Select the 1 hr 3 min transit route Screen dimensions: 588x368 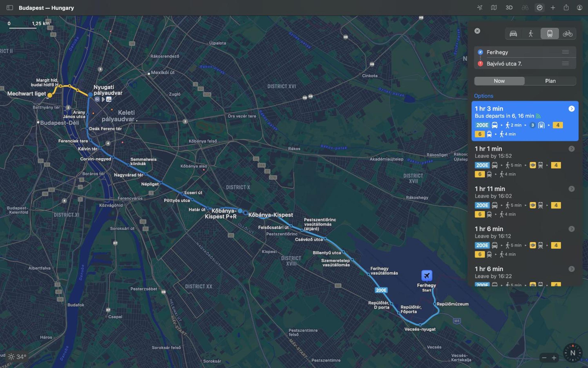point(525,121)
